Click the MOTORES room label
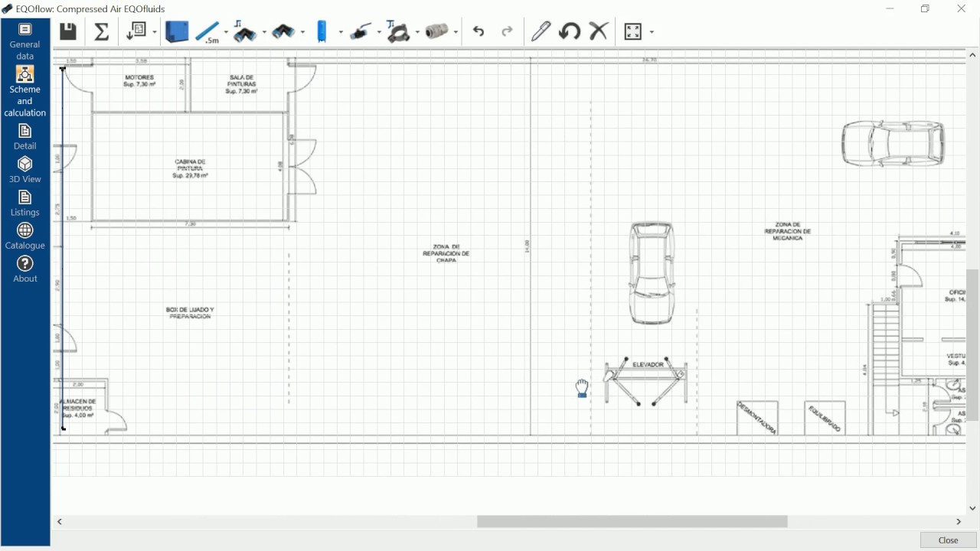 point(139,80)
